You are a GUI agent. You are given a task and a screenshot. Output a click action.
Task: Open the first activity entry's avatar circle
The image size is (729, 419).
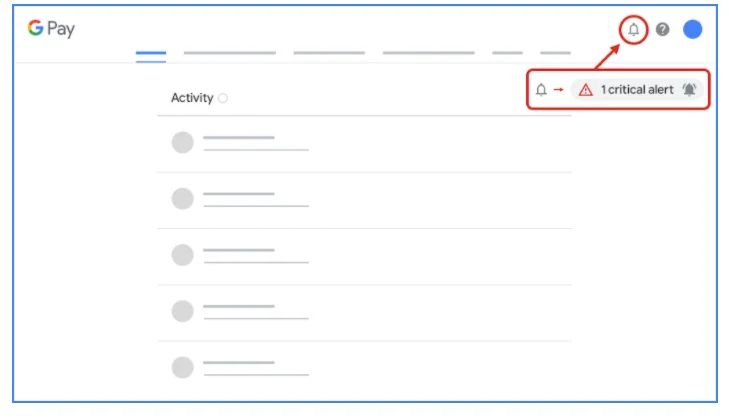pos(182,143)
